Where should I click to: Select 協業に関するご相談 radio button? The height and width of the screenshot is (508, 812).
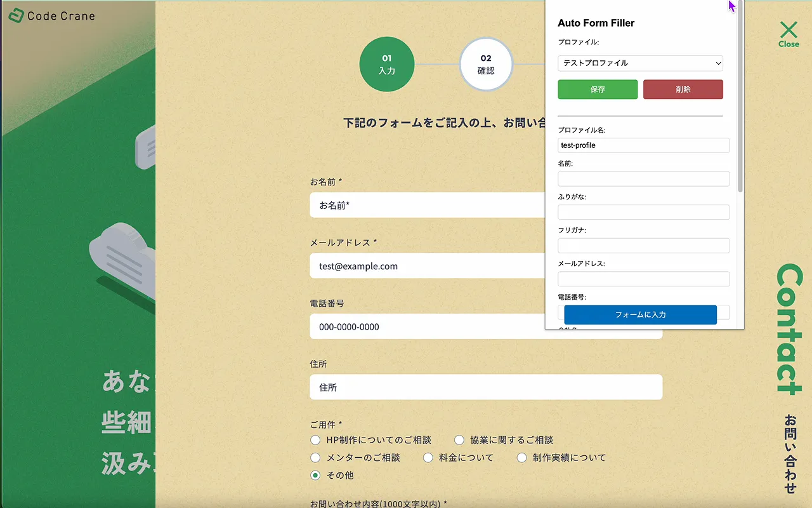coord(460,440)
